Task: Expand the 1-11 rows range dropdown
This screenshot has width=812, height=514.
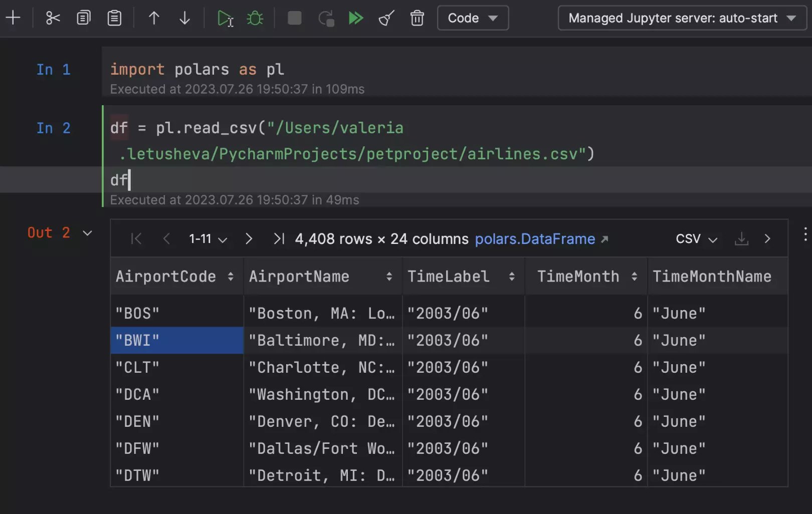Action: 208,239
